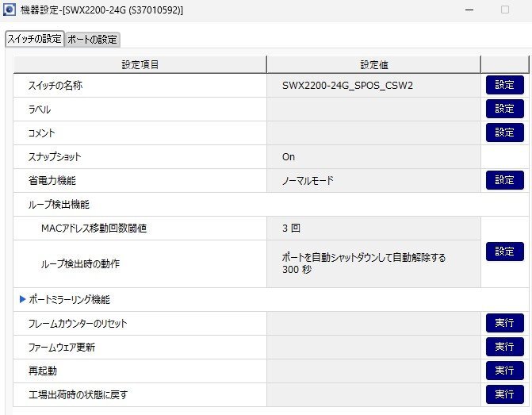Click 設定 button for コメント row
Image resolution: width=532 pixels, height=415 pixels.
(x=504, y=133)
